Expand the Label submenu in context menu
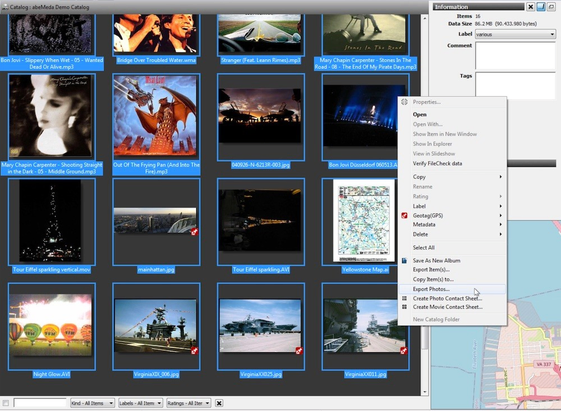Viewport: 561px width, 411px height. pyautogui.click(x=452, y=206)
